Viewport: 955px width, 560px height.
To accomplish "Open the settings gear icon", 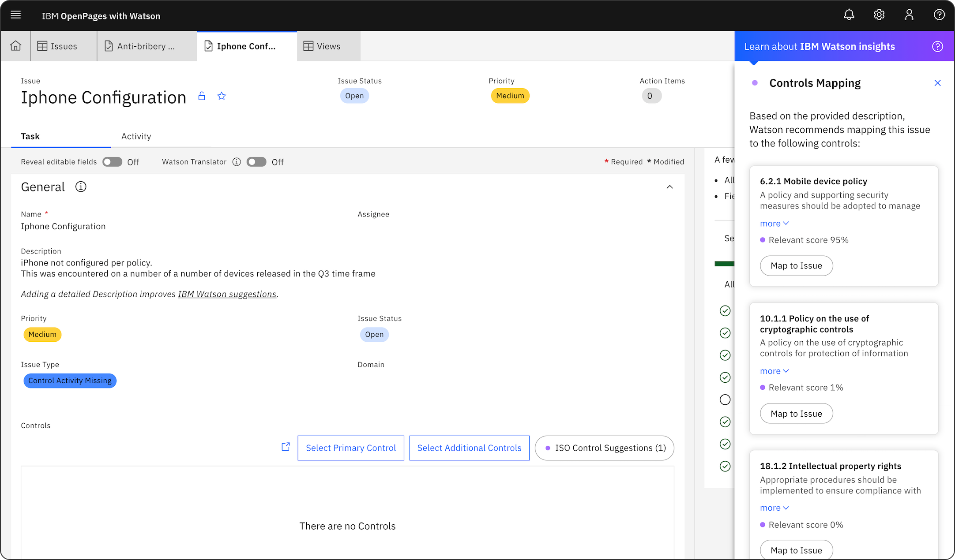I will click(879, 15).
